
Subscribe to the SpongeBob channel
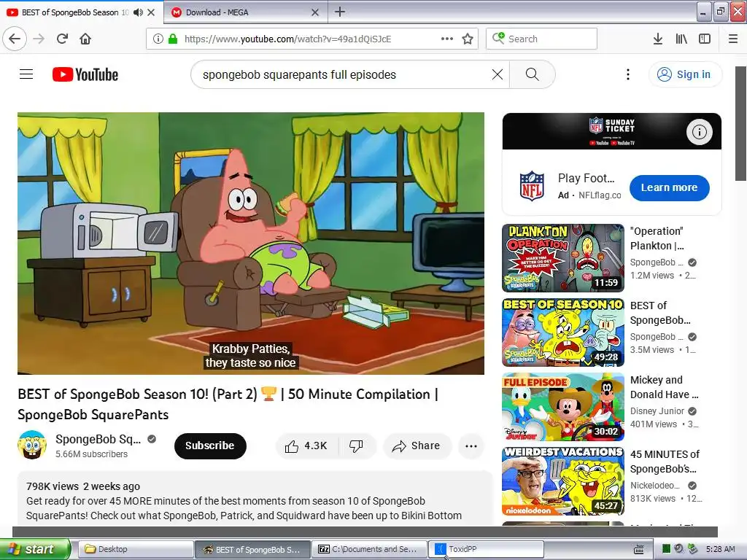tap(210, 446)
